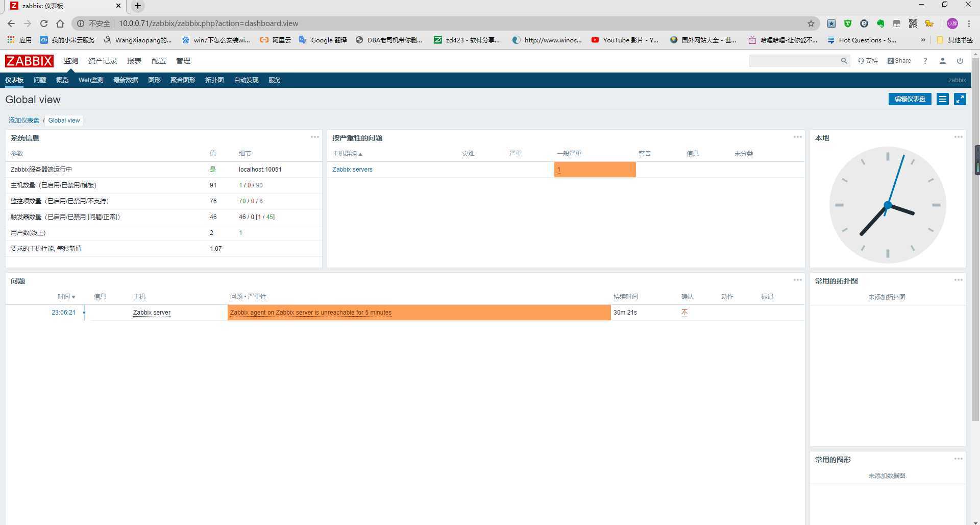980x525 pixels.
Task: Click the 不 acknowledge link
Action: pyautogui.click(x=684, y=313)
